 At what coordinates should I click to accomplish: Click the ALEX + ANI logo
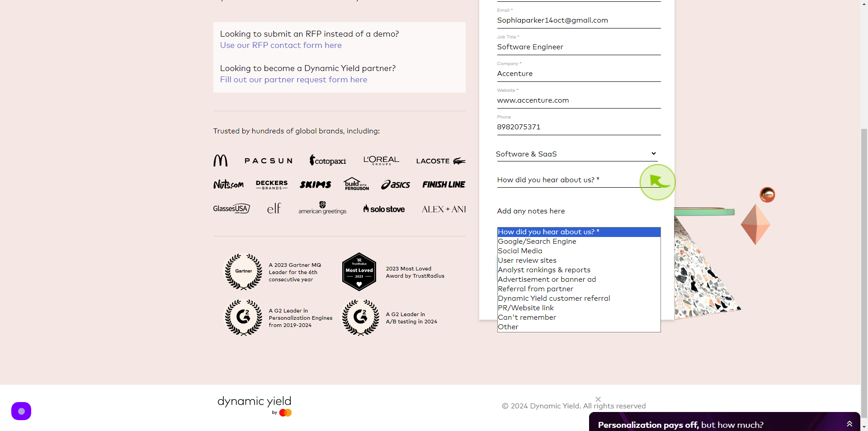pos(444,209)
